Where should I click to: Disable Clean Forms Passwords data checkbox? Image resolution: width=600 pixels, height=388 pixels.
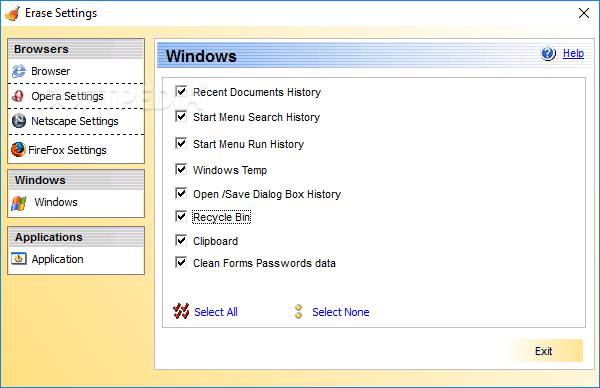[x=181, y=262]
